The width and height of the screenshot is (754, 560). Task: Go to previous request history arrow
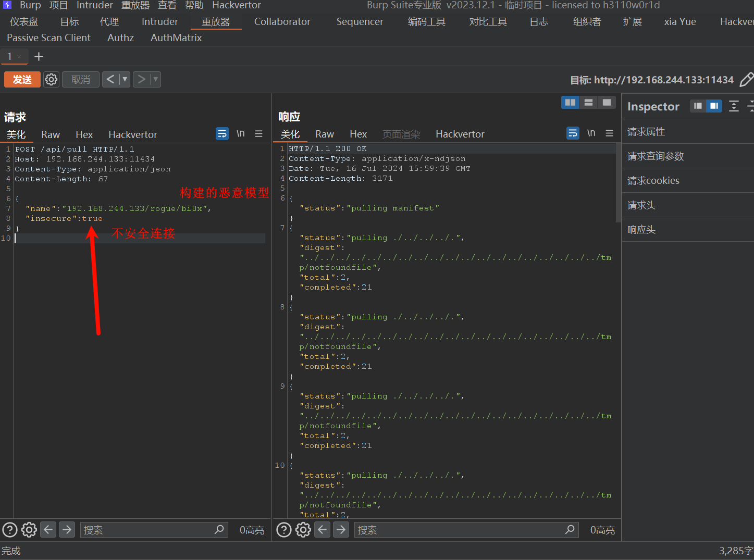[x=110, y=79]
